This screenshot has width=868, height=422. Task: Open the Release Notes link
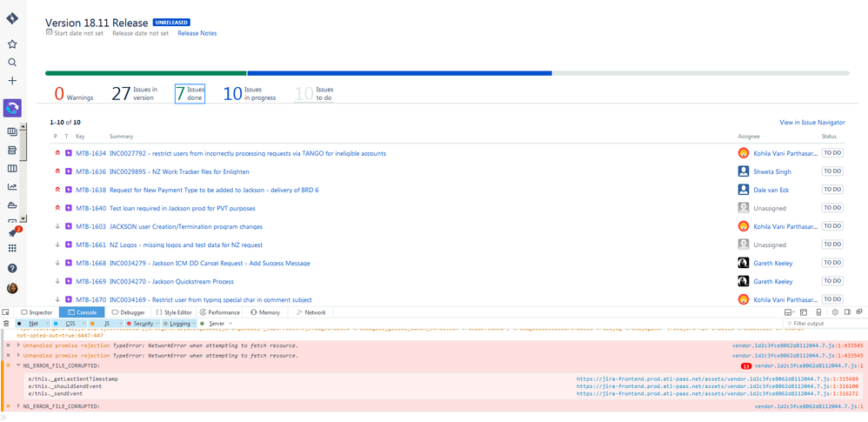click(x=197, y=33)
